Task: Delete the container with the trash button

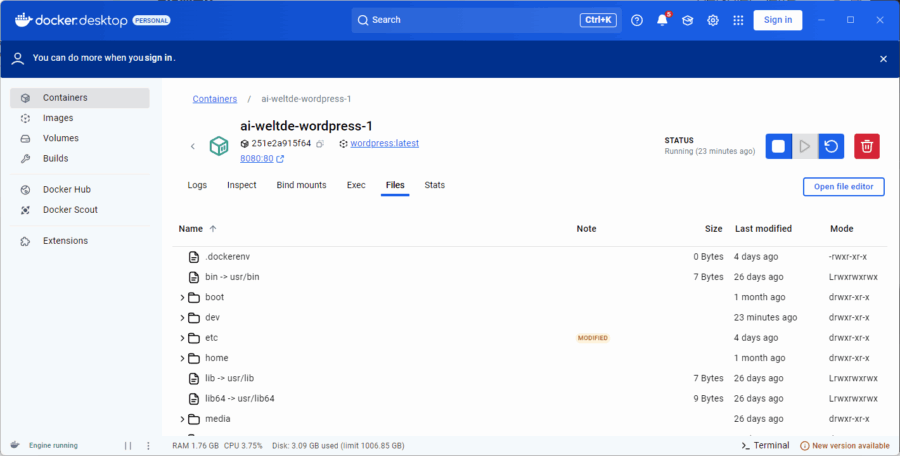Action: point(867,146)
